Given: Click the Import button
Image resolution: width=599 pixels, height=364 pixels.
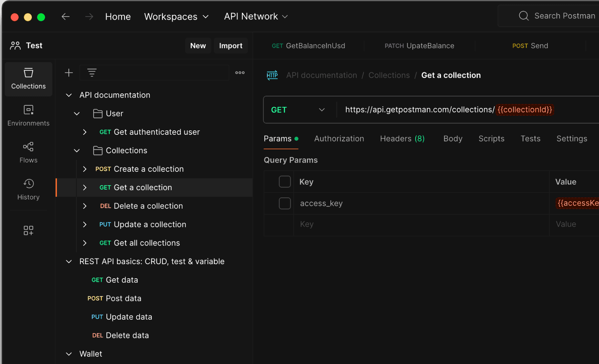Looking at the screenshot, I should [x=231, y=46].
